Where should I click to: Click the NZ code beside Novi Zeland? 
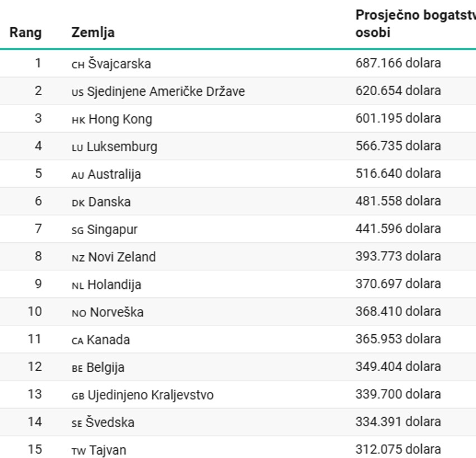[x=78, y=258]
